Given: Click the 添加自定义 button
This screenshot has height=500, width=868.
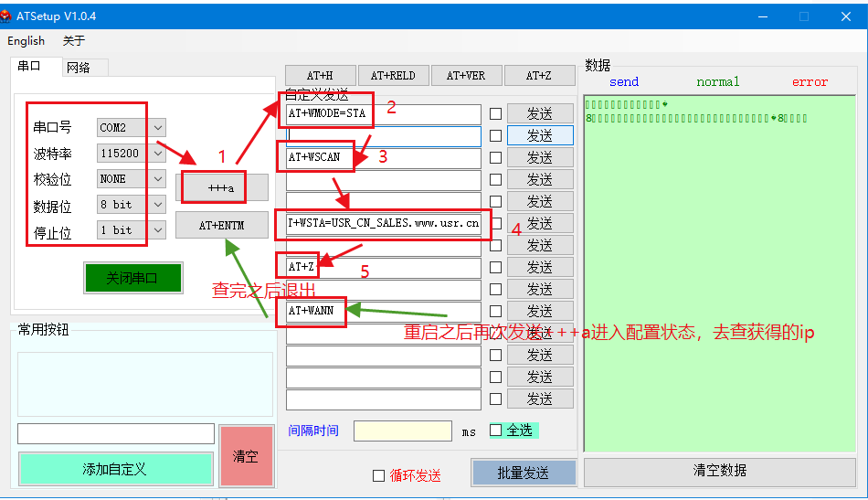Looking at the screenshot, I should pos(116,470).
